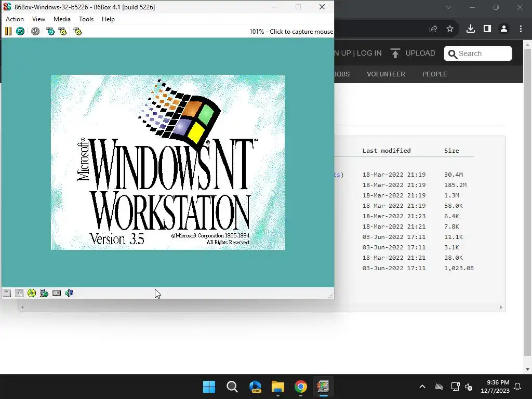This screenshot has height=399, width=532.
Task: Select the 7.8K size entry
Action: point(451,227)
